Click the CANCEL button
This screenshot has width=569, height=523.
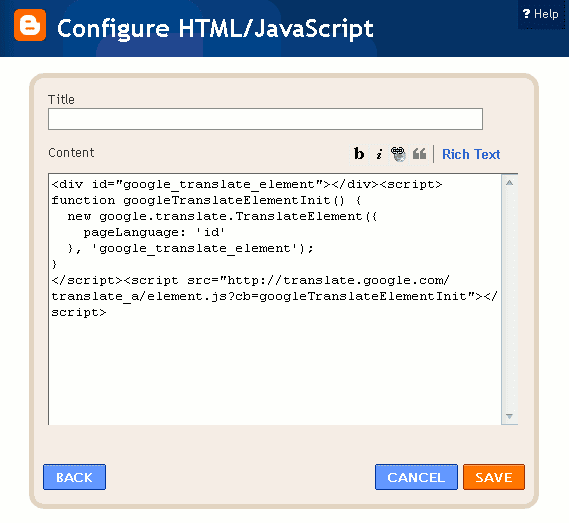pyautogui.click(x=416, y=477)
